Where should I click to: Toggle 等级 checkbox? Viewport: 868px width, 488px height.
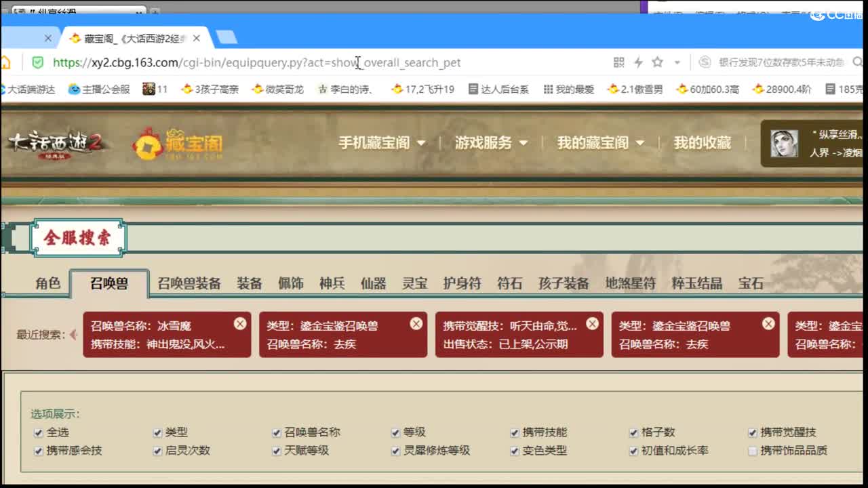point(395,432)
